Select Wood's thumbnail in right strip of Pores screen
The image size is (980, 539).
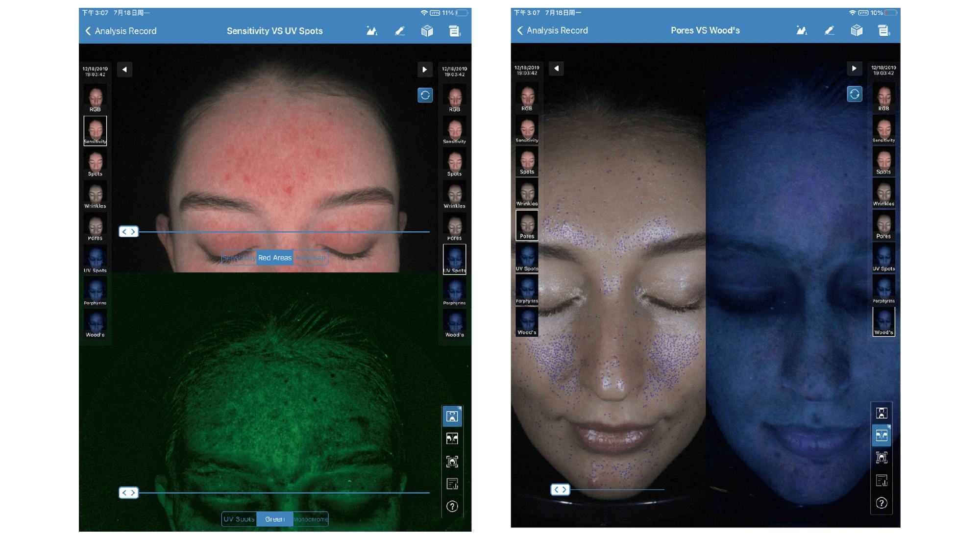point(883,322)
